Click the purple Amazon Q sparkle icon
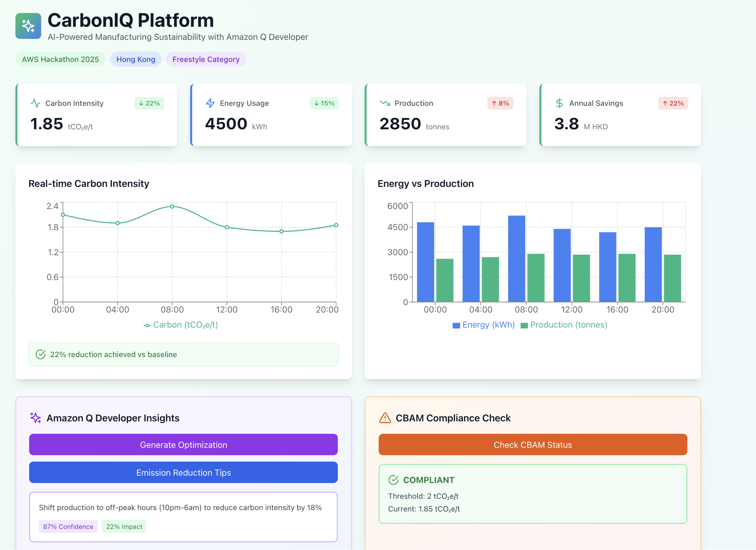The height and width of the screenshot is (550, 756). point(35,418)
